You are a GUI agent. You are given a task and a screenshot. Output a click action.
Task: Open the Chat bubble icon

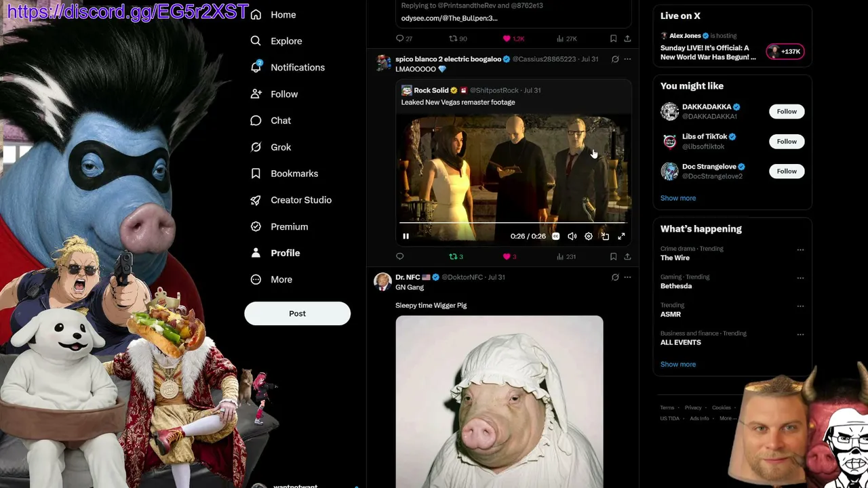(256, 120)
